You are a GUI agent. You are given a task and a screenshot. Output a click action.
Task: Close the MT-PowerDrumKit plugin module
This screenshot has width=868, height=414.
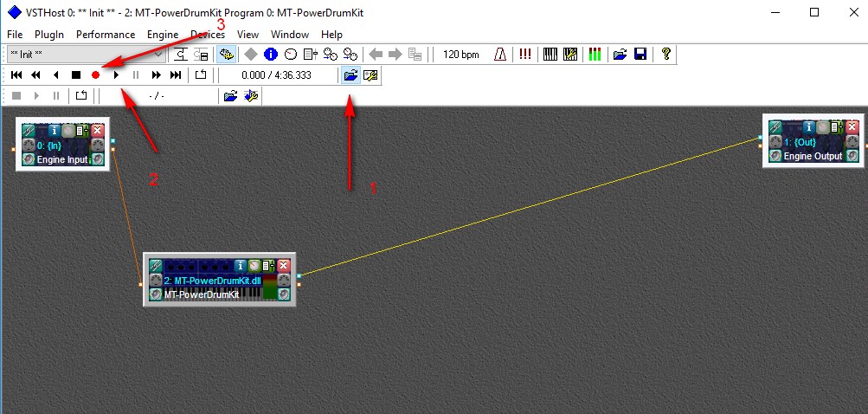284,266
